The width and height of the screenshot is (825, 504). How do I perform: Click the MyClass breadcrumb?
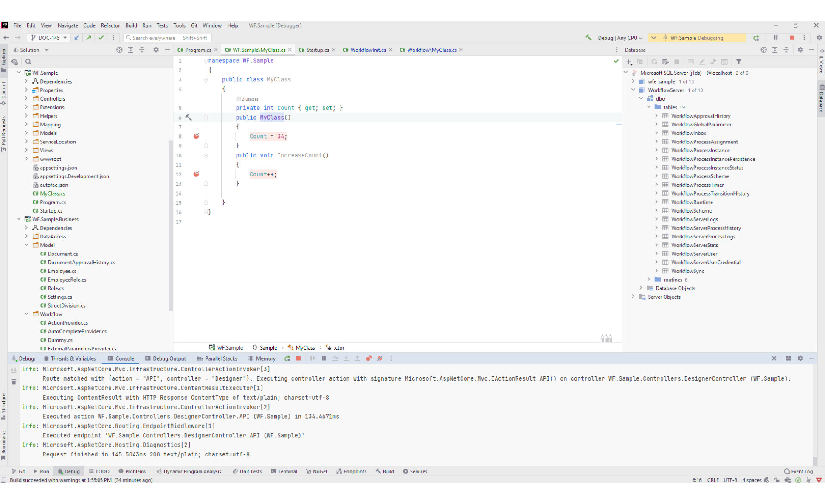(x=301, y=347)
